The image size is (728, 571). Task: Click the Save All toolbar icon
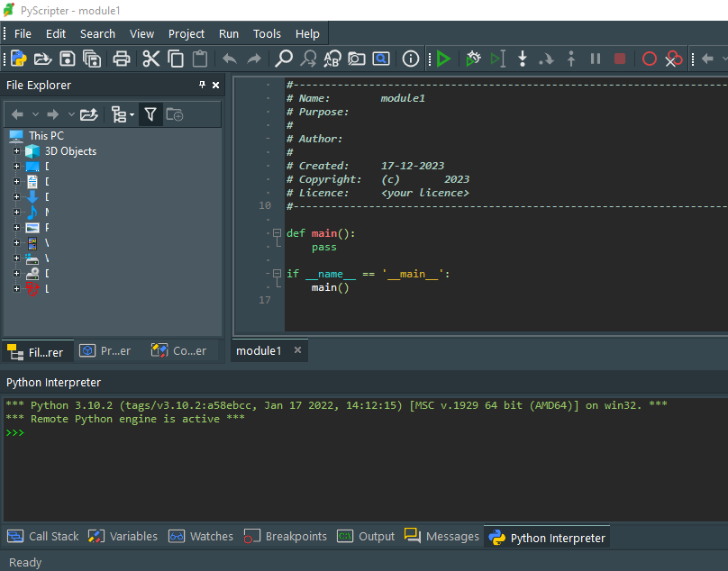[x=92, y=59]
